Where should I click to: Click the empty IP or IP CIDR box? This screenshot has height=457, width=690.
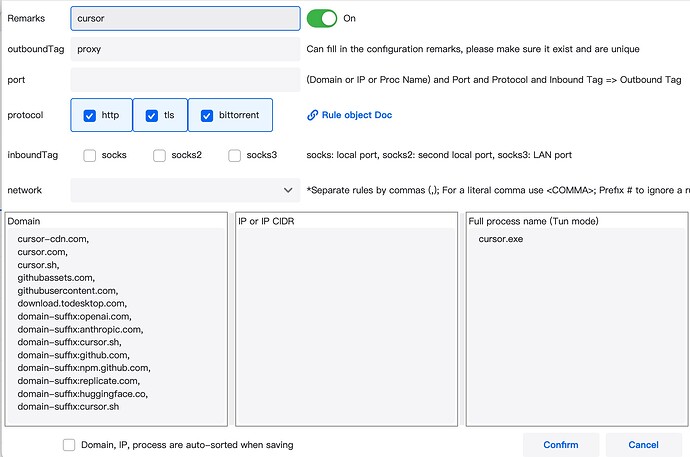[346, 326]
